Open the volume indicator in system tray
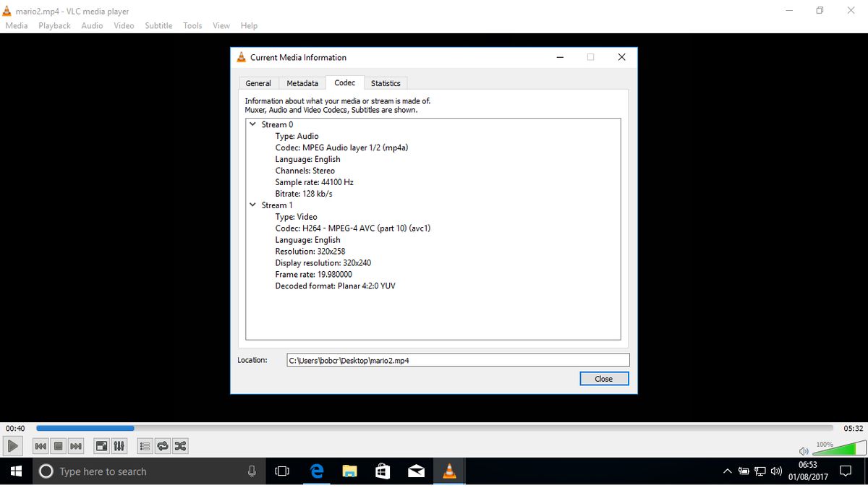Image resolution: width=868 pixels, height=488 pixels. pyautogui.click(x=775, y=471)
